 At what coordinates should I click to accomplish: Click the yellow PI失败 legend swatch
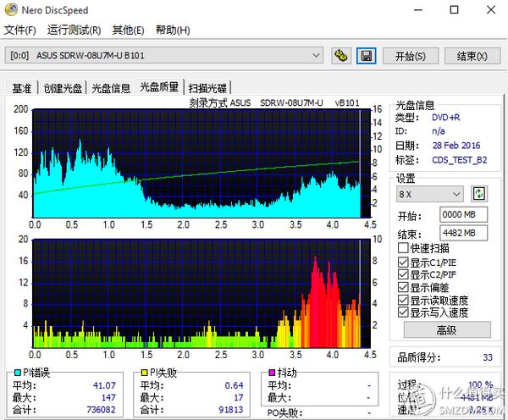tap(145, 373)
